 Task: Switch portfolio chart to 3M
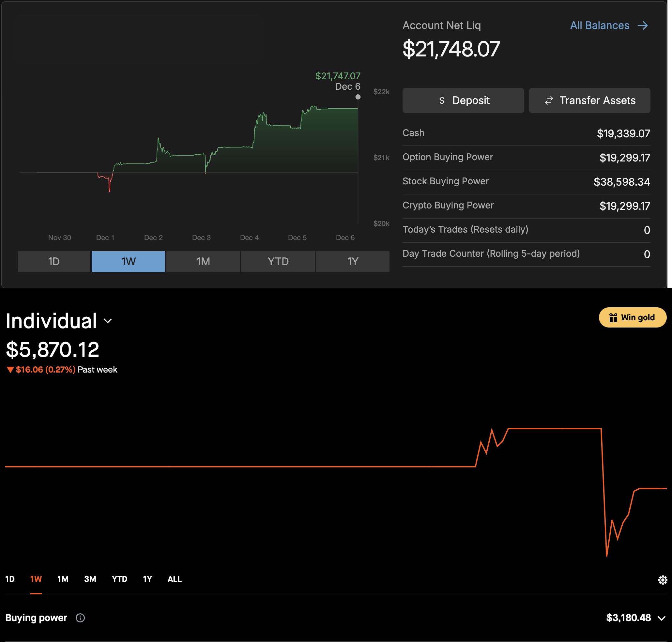(90, 579)
